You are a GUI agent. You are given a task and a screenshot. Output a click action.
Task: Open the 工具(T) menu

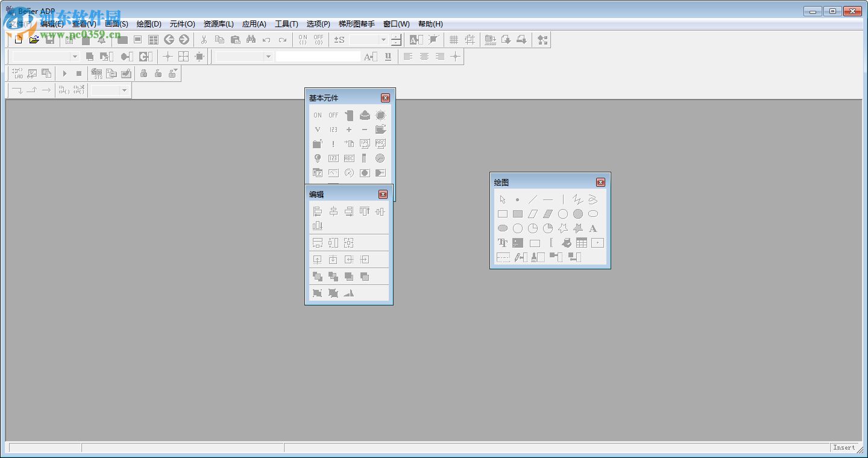[x=286, y=24]
